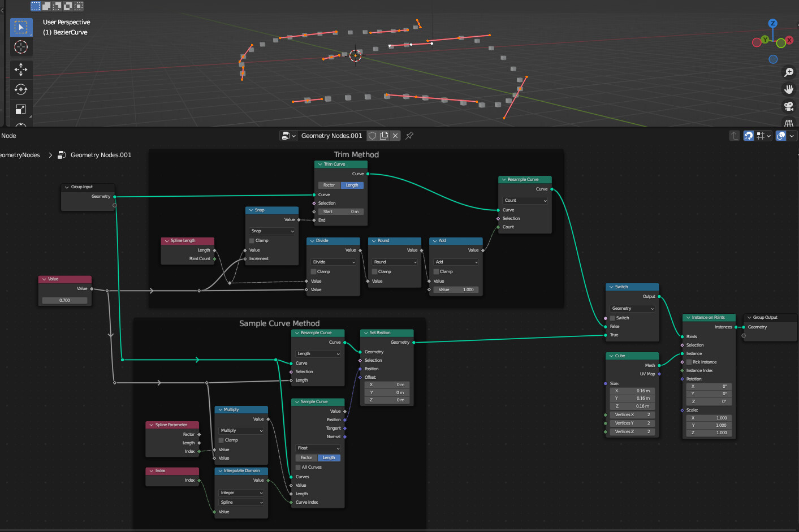Click the shield icon next to Geometry Nodes.001

click(372, 136)
